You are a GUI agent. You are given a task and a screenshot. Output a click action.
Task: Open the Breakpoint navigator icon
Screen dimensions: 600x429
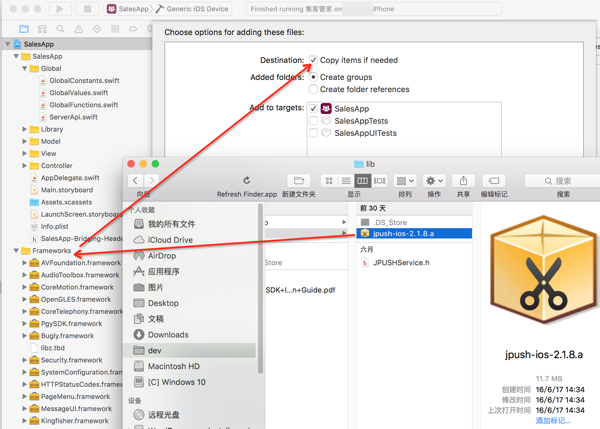click(x=133, y=29)
